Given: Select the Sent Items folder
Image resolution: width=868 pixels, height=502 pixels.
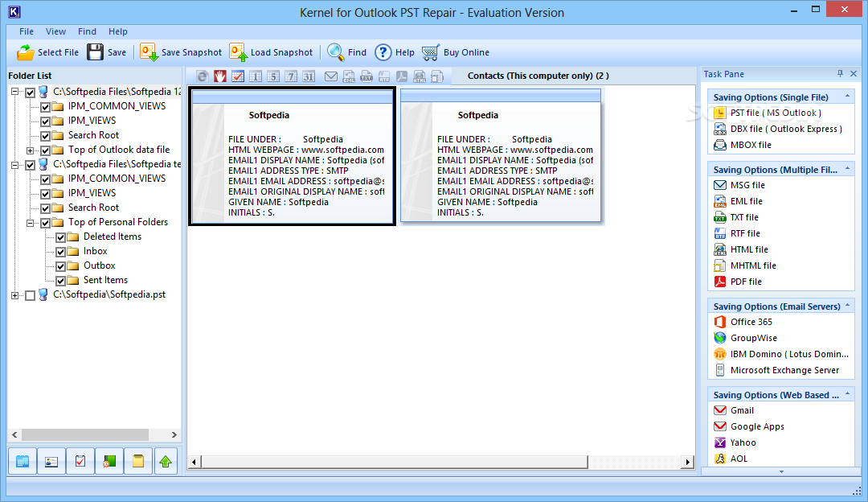Looking at the screenshot, I should [105, 281].
